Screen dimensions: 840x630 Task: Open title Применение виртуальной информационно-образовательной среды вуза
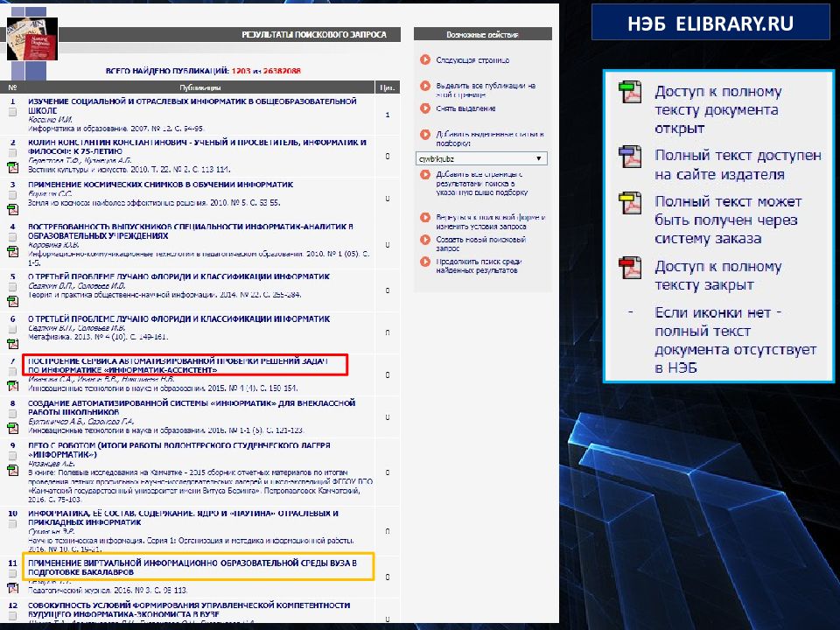[x=192, y=567]
